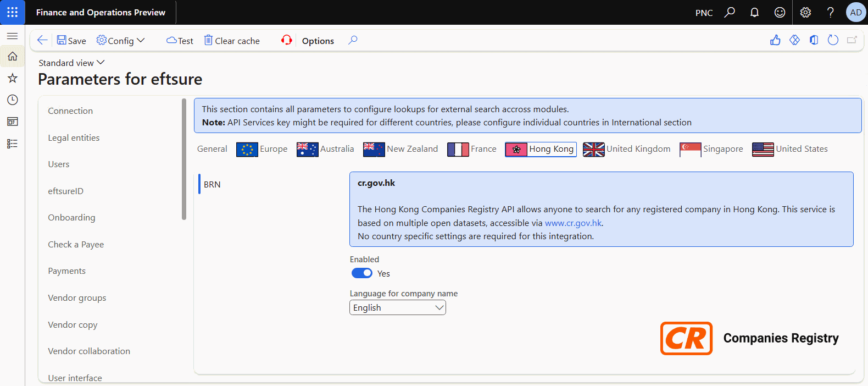Go to the Home icon in sidebar
Viewport: 868px width, 386px height.
(x=12, y=56)
